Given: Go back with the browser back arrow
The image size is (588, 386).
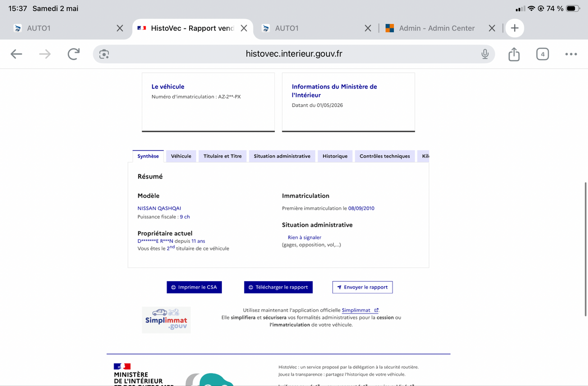Looking at the screenshot, I should pyautogui.click(x=17, y=54).
